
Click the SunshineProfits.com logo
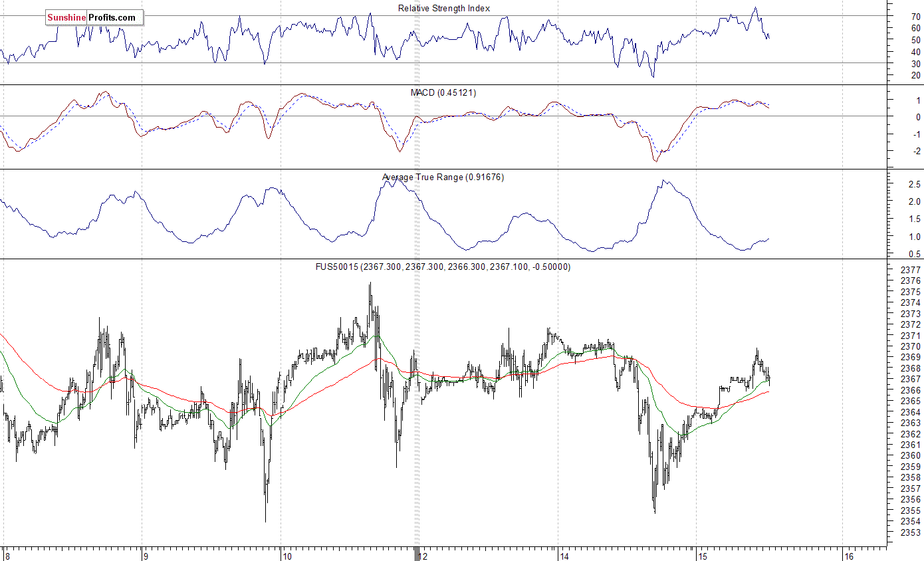point(94,18)
